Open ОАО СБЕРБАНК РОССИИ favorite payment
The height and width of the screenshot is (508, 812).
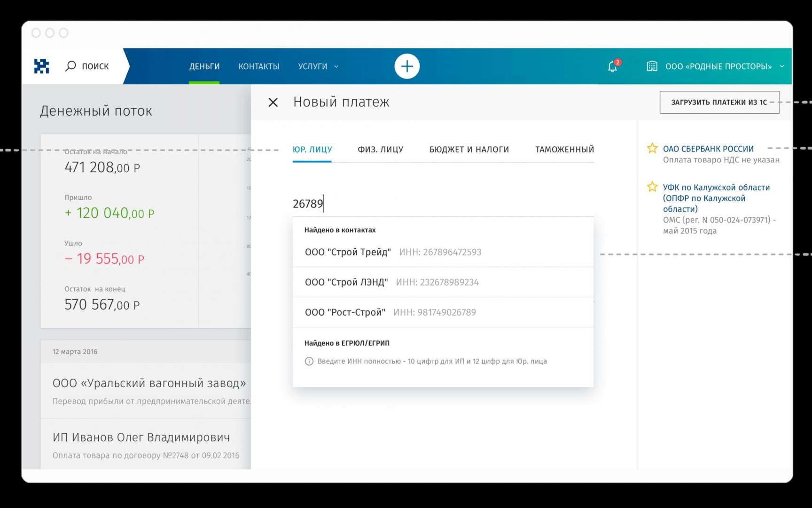(708, 149)
